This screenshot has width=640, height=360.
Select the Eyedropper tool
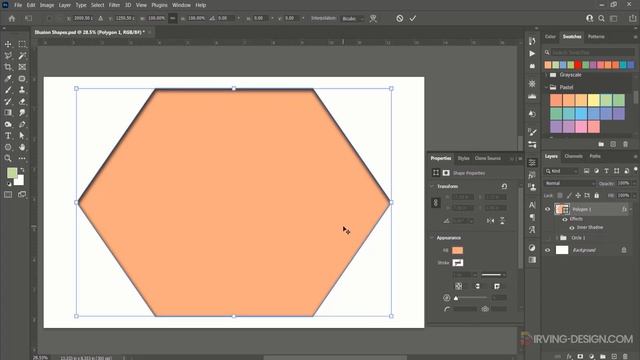point(8,78)
